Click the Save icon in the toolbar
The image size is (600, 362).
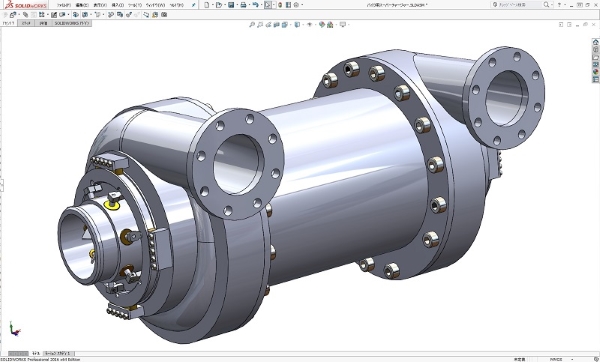point(231,5)
